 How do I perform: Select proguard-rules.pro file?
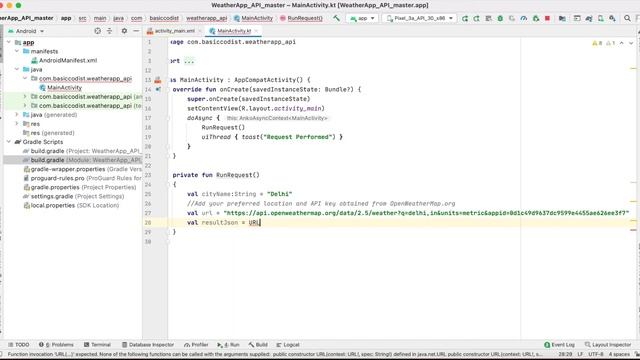pos(82,178)
